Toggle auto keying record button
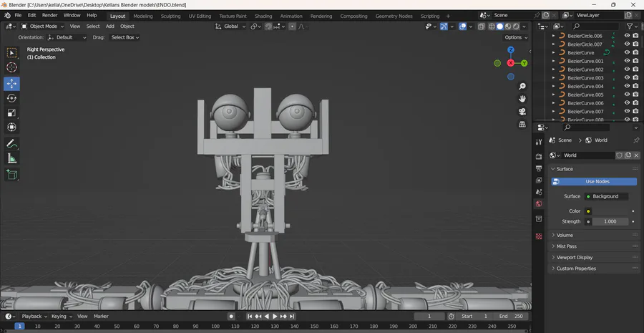Screen dimensions: 644x333 231,316
